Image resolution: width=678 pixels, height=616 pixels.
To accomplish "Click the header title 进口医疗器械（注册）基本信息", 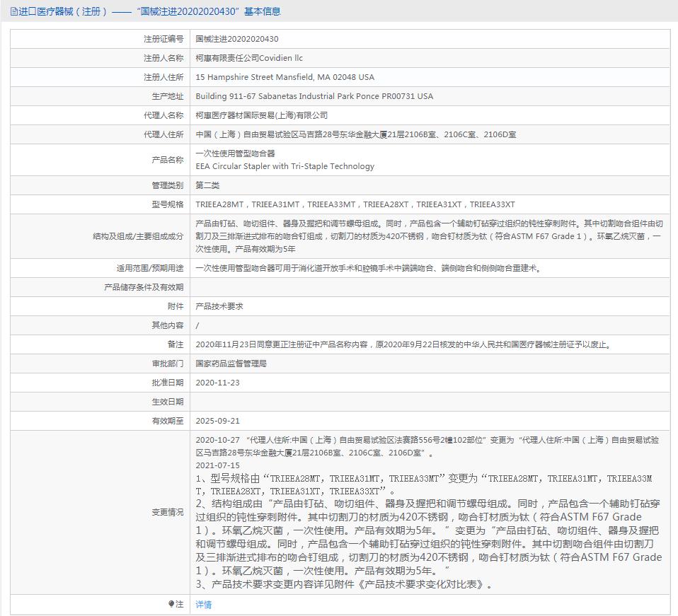I will click(x=149, y=11).
